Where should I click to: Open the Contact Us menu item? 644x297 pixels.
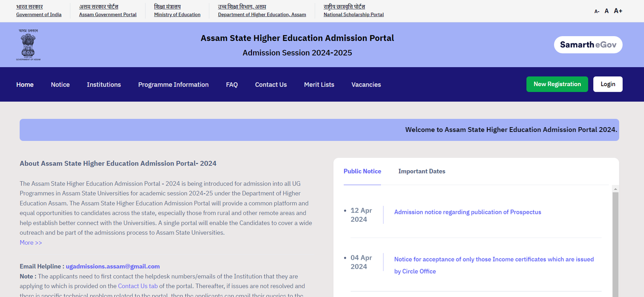point(271,85)
